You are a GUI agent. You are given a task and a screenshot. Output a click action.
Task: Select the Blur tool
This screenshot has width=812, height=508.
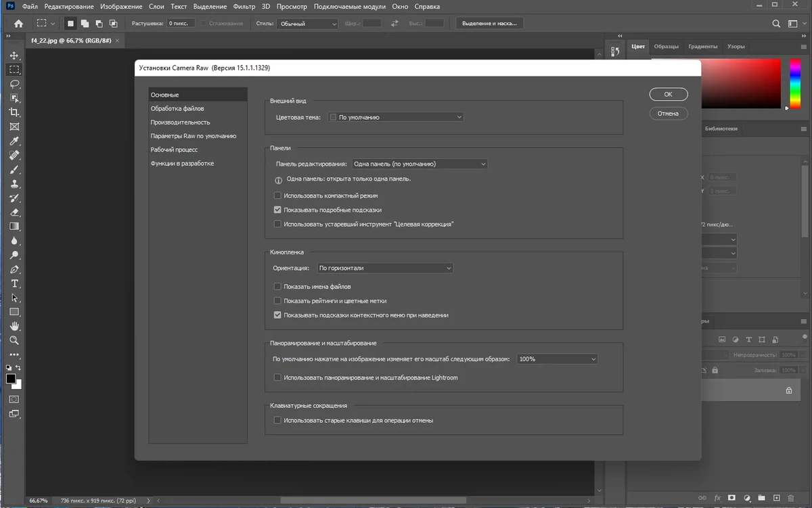(14, 240)
